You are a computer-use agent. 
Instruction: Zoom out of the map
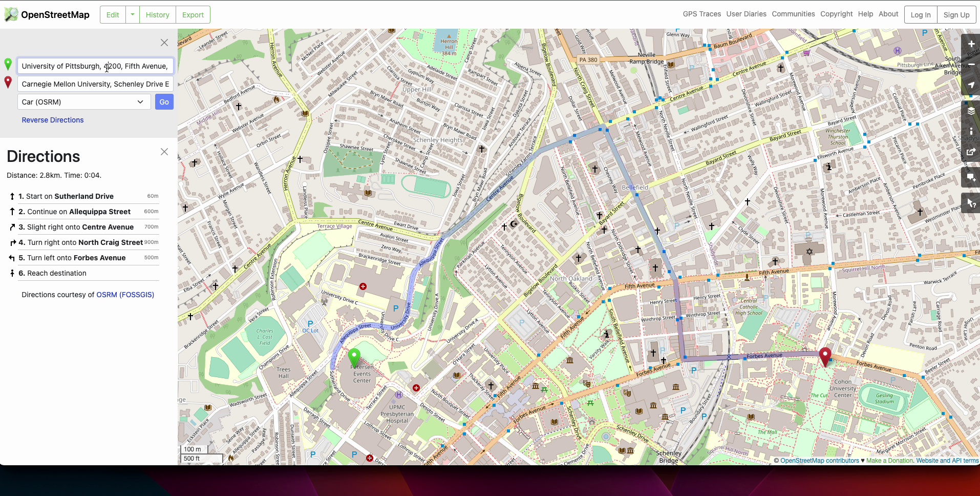tap(970, 64)
